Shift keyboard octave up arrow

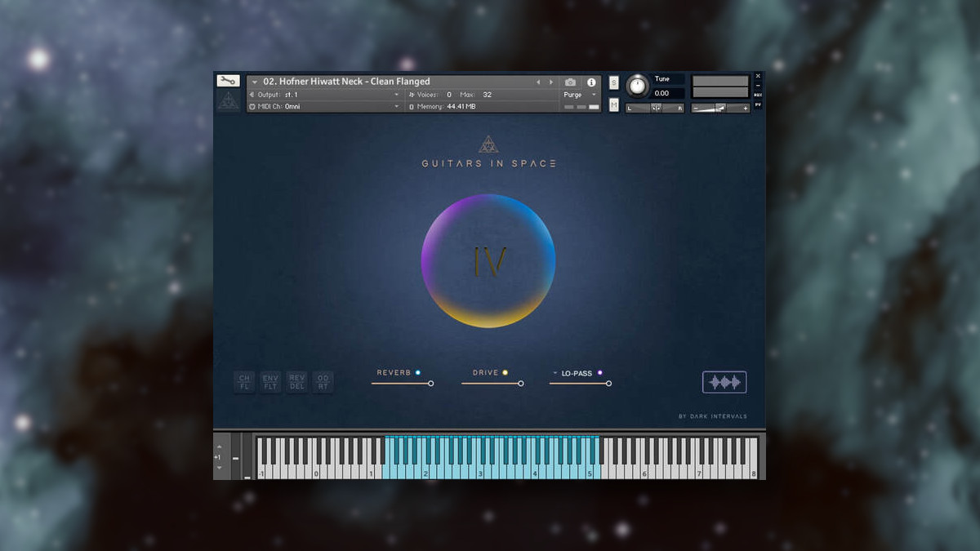pyautogui.click(x=218, y=447)
